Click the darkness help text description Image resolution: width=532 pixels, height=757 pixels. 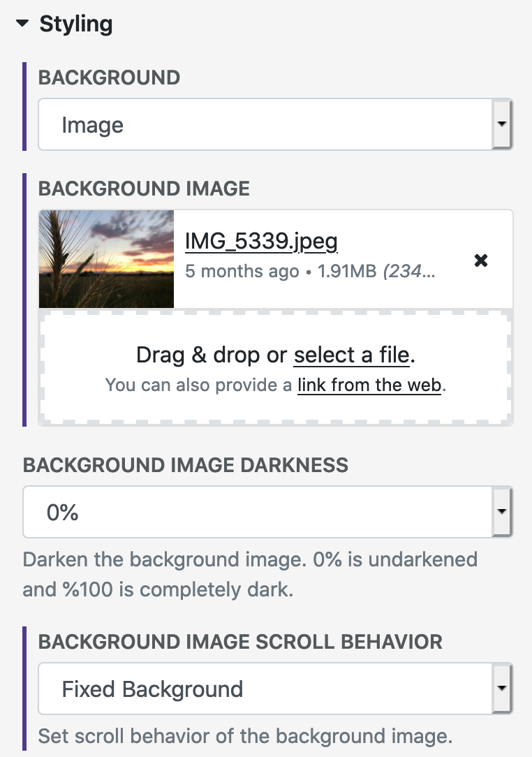[x=250, y=575]
